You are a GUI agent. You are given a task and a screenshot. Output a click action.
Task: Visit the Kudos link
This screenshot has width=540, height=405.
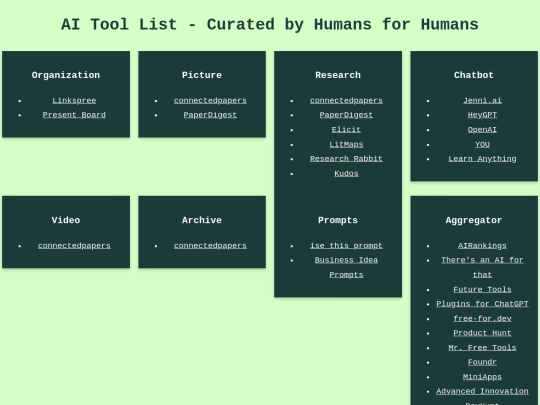(x=346, y=174)
